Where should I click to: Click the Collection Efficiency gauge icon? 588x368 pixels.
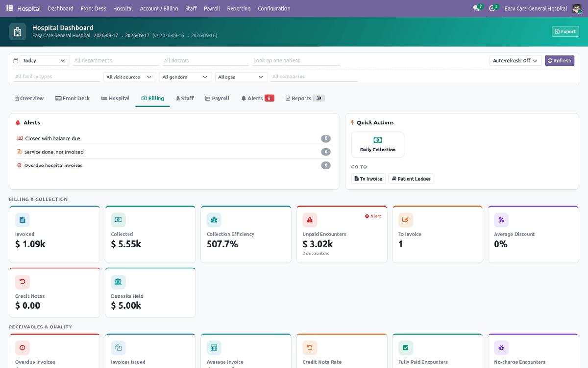pos(214,220)
